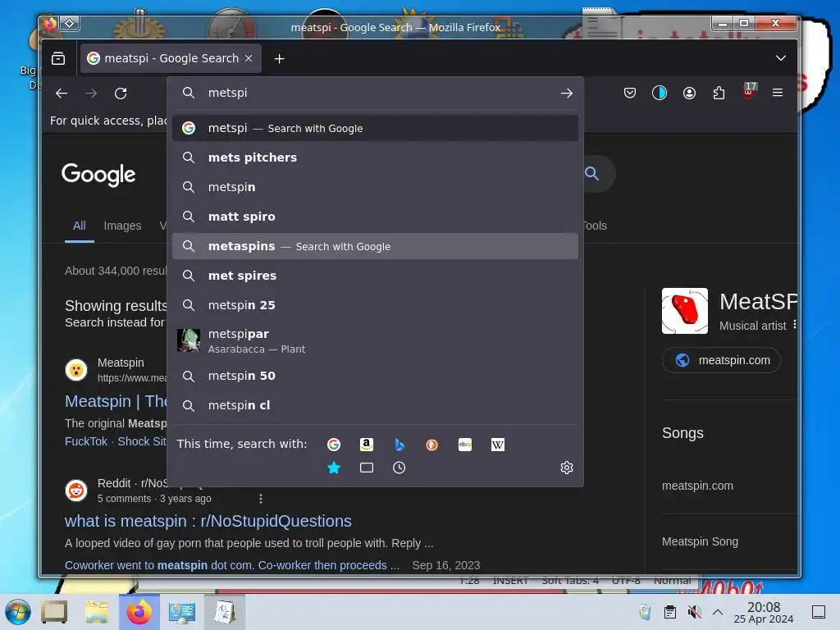Search this time with Bing icon

(x=399, y=444)
